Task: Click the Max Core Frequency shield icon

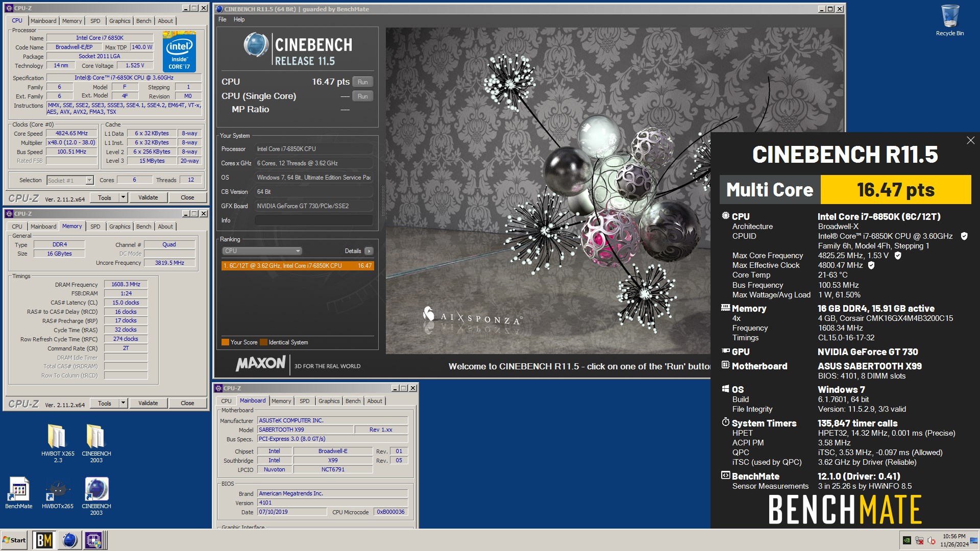Action: pyautogui.click(x=898, y=256)
